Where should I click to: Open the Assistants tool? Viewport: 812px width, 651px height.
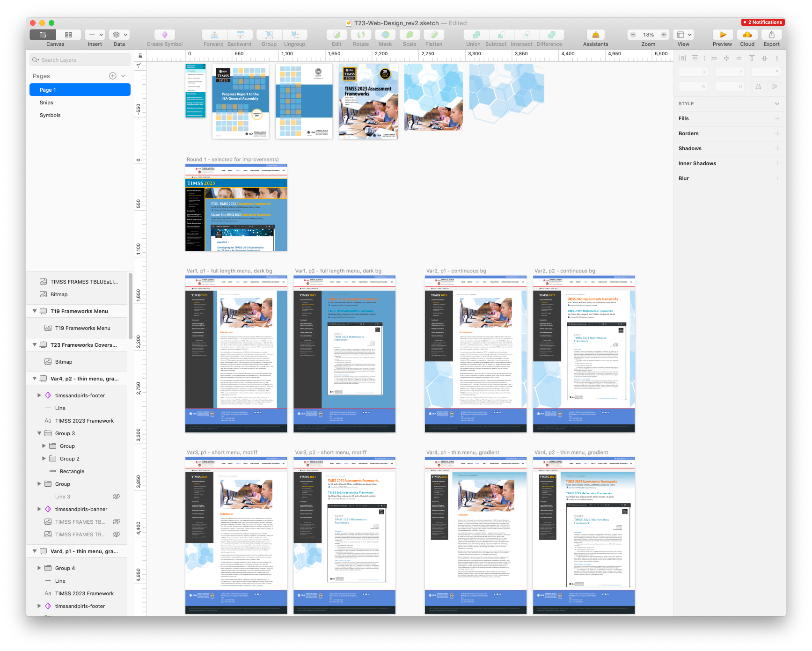(x=596, y=35)
